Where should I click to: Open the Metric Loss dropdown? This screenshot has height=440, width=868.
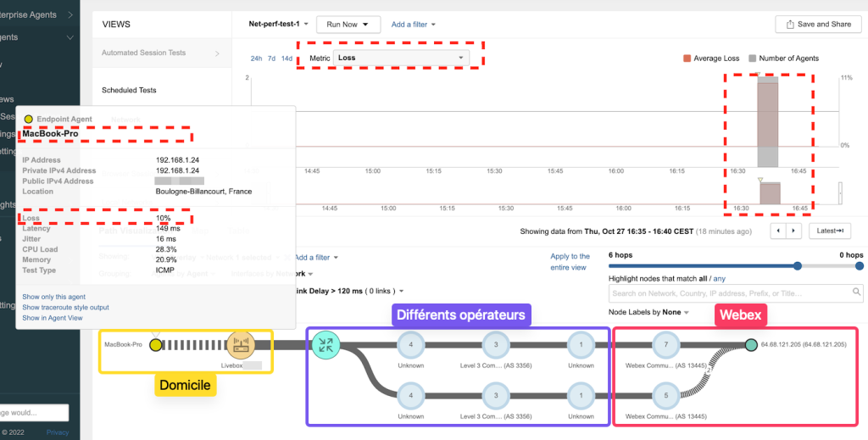[x=400, y=58]
